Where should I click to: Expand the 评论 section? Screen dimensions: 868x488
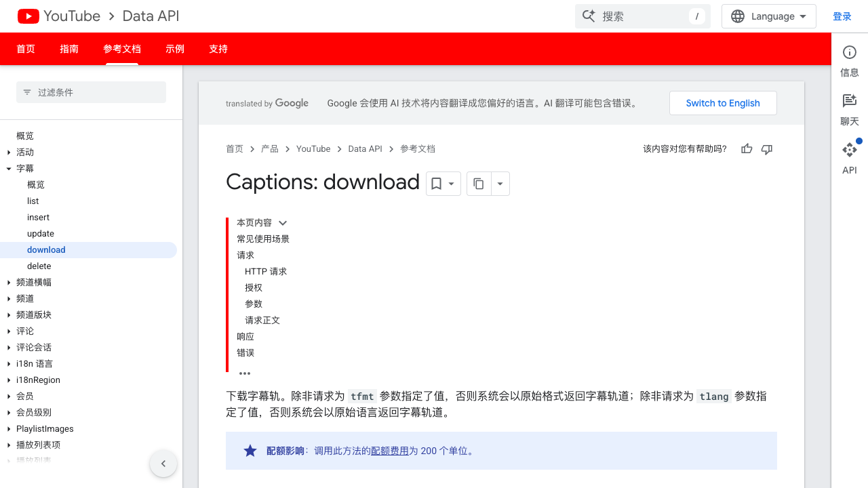point(9,331)
